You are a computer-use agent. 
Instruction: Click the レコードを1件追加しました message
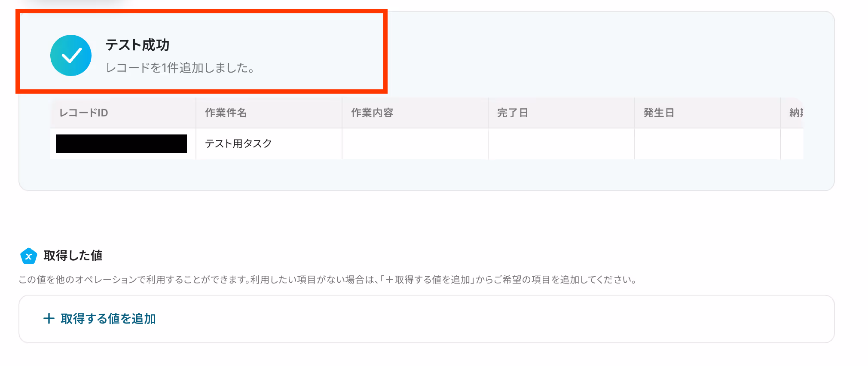click(x=180, y=67)
